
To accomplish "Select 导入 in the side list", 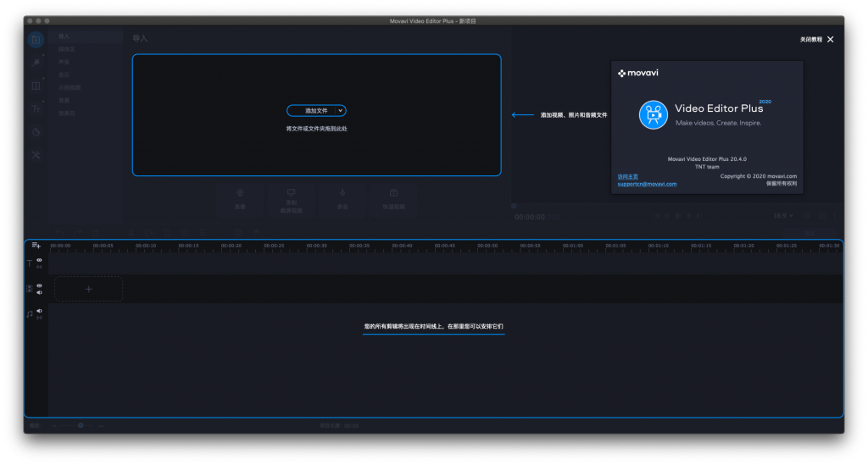I will pyautogui.click(x=64, y=36).
